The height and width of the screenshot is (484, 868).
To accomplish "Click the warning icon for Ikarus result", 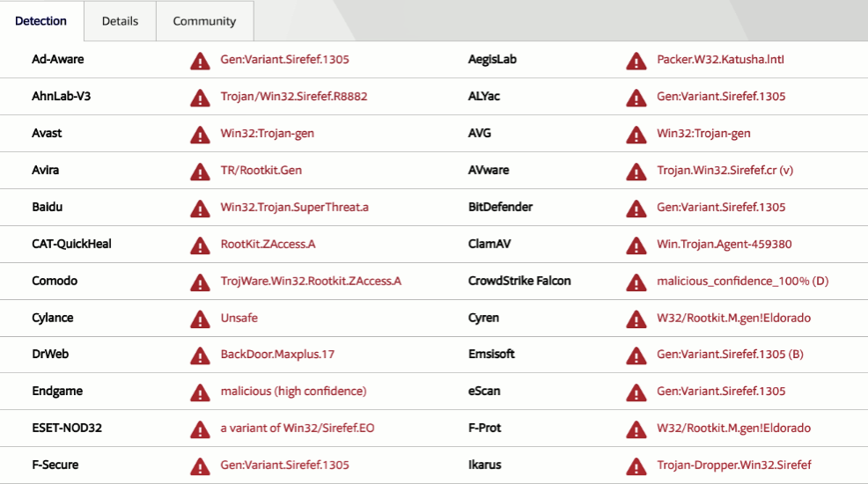I will point(636,466).
